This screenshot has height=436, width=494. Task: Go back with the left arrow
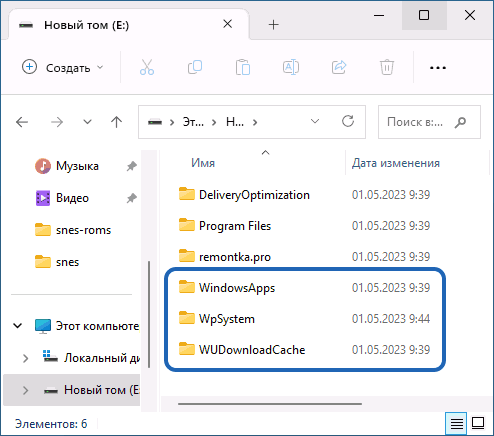click(x=22, y=122)
